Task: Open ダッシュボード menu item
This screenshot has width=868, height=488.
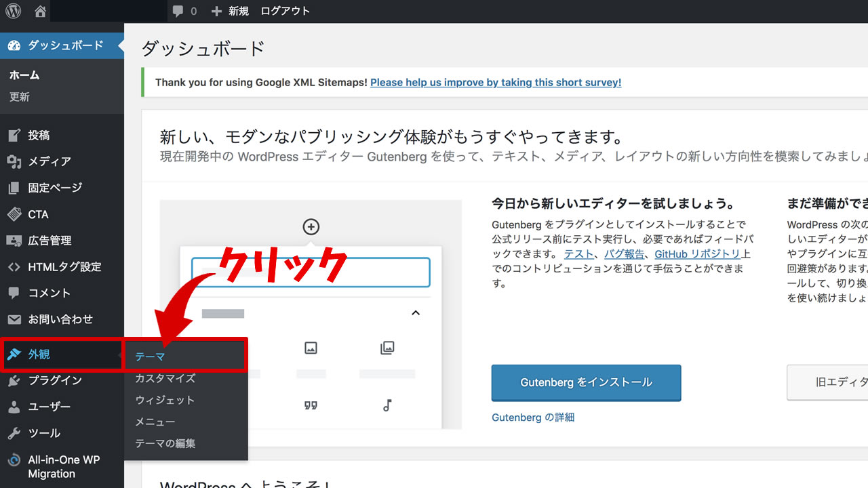Action: 62,45
